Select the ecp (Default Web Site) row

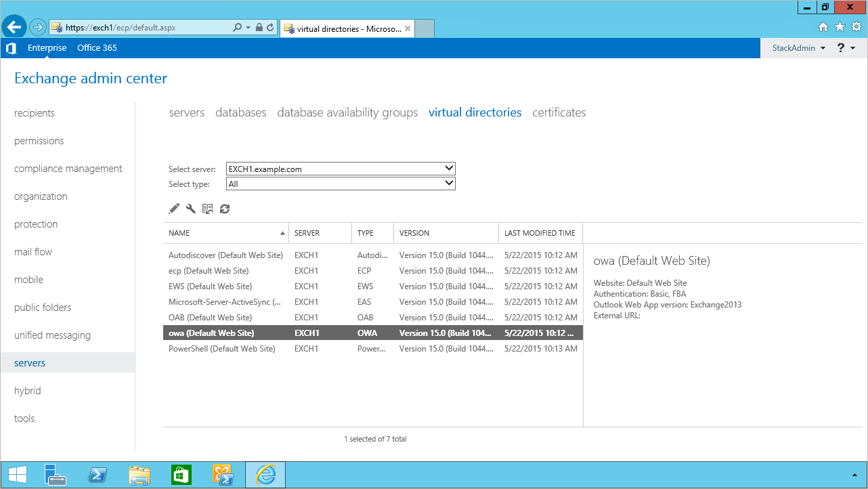pos(372,271)
